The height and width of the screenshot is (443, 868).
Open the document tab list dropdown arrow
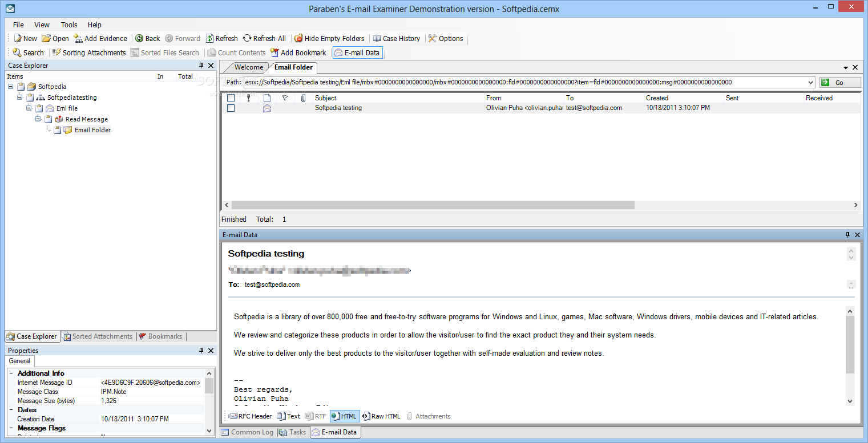(x=845, y=67)
